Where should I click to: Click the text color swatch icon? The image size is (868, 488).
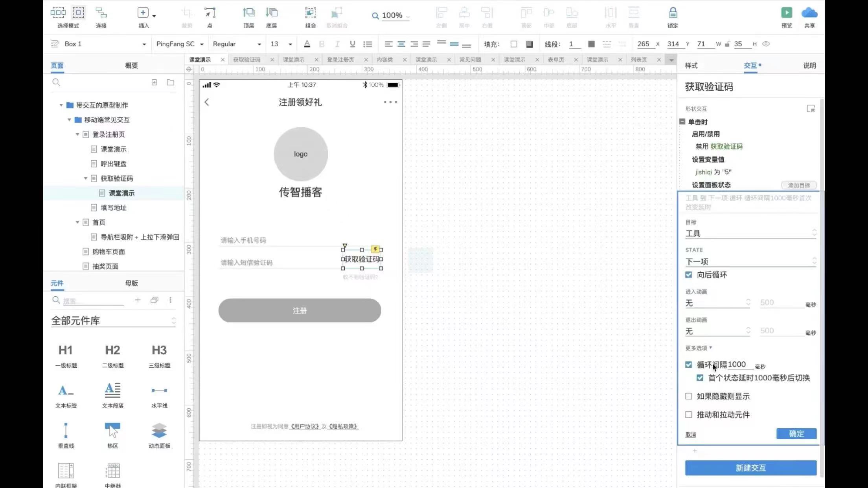pyautogui.click(x=307, y=44)
